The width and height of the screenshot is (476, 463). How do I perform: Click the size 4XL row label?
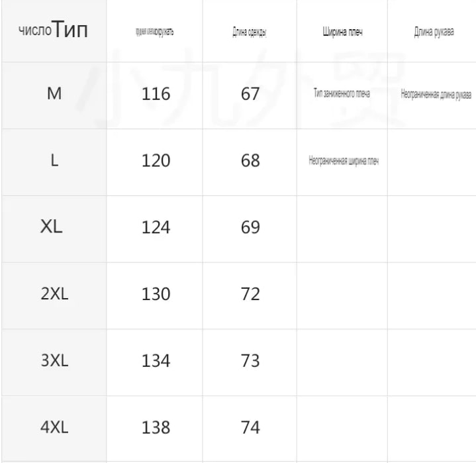54,427
